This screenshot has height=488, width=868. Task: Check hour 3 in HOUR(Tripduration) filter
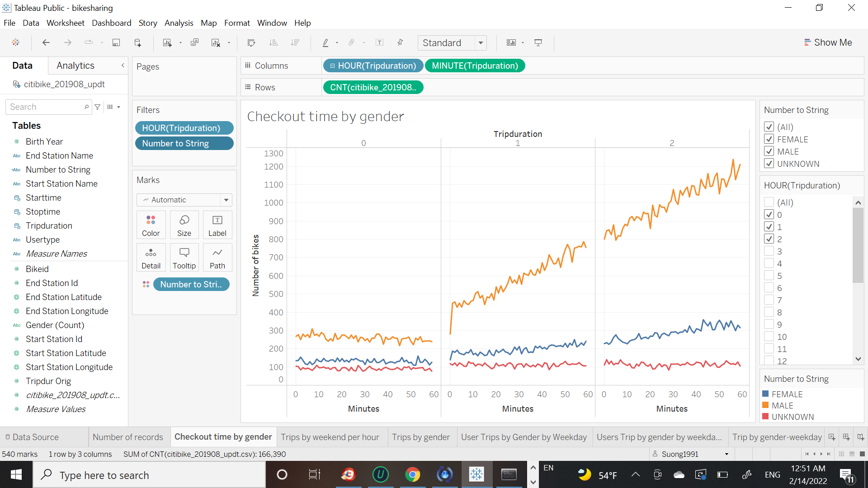pos(769,251)
